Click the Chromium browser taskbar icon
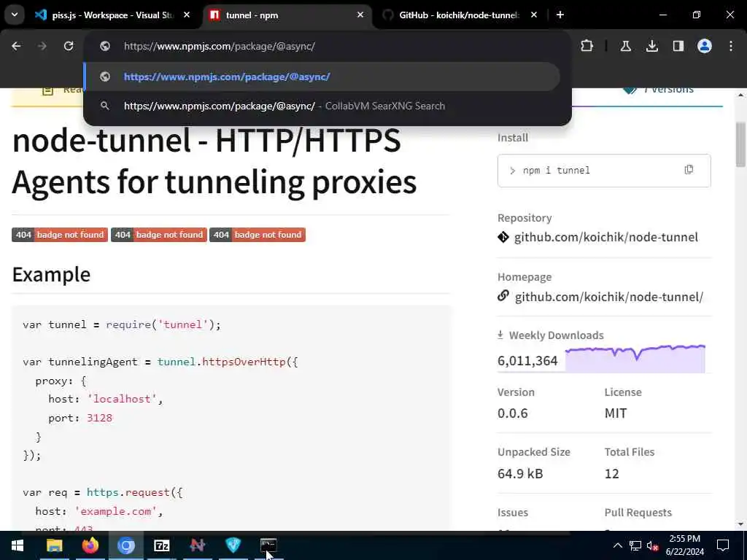The height and width of the screenshot is (560, 747). click(x=125, y=545)
